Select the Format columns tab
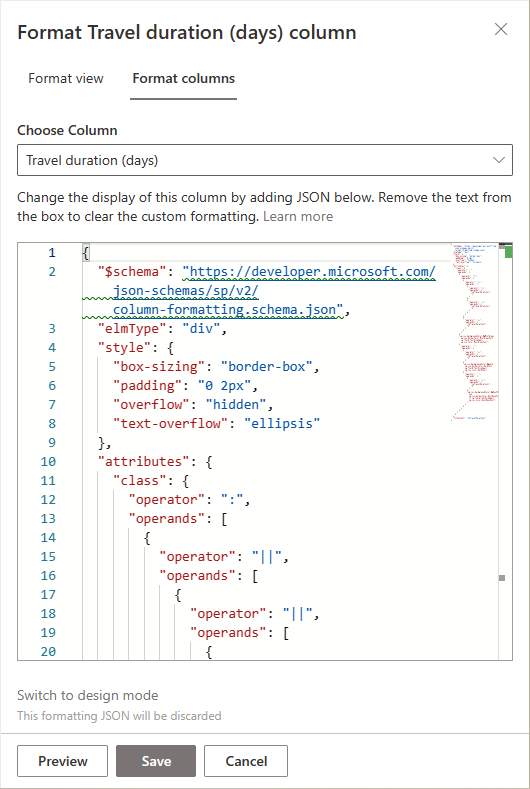530x789 pixels. click(184, 78)
